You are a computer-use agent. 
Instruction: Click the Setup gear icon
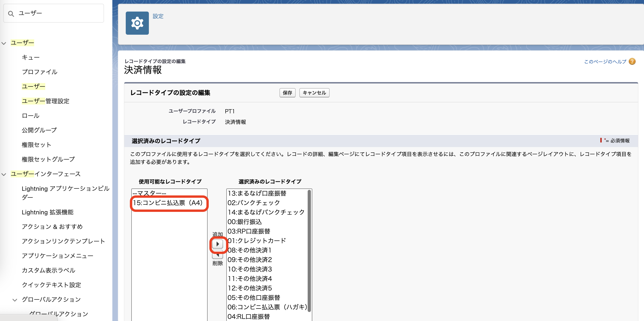(137, 23)
